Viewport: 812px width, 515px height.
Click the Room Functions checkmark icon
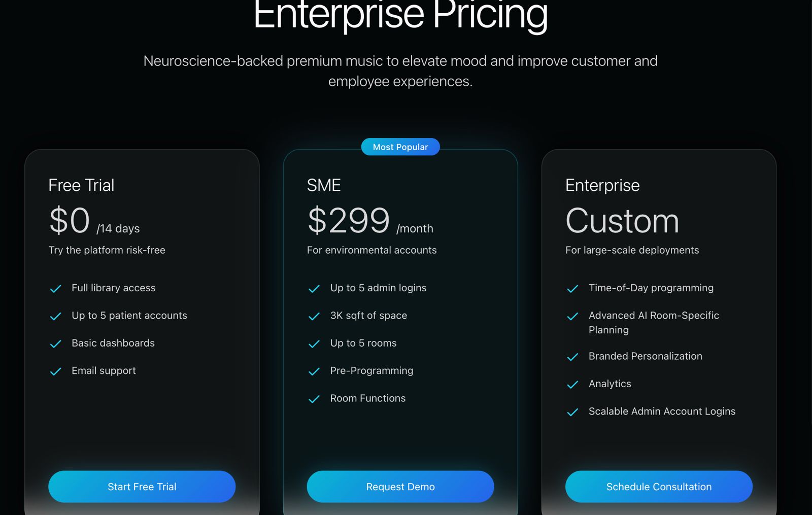[314, 399]
